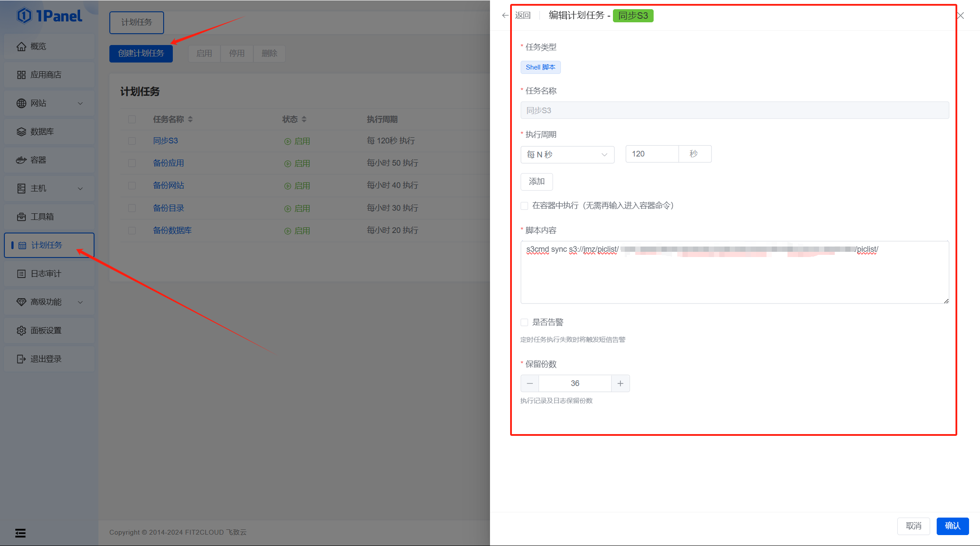Click the 工具箱 toolbox icon
Viewport: 980px width, 546px height.
pyautogui.click(x=21, y=217)
